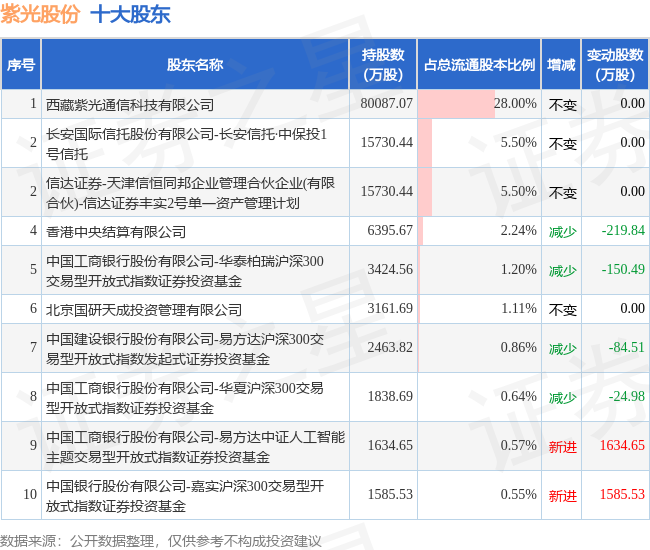This screenshot has height=550, width=650.
Task: Click change value -219.84
Action: pyautogui.click(x=623, y=230)
